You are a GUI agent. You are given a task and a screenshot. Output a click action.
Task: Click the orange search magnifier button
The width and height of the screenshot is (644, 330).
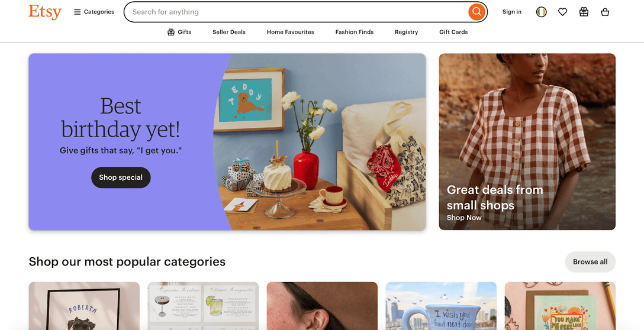pos(476,12)
